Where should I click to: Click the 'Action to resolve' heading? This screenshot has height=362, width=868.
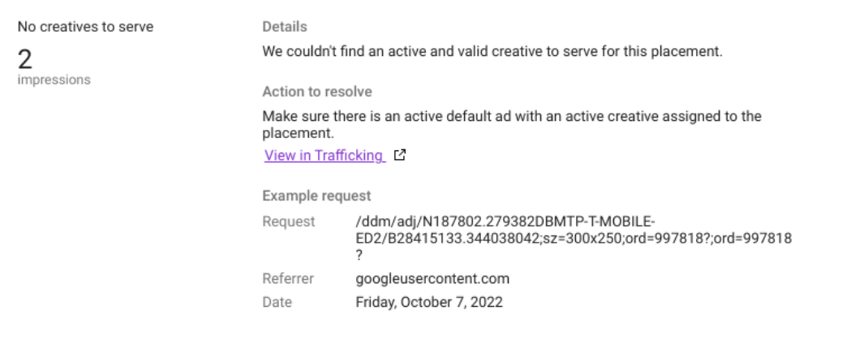(x=317, y=92)
